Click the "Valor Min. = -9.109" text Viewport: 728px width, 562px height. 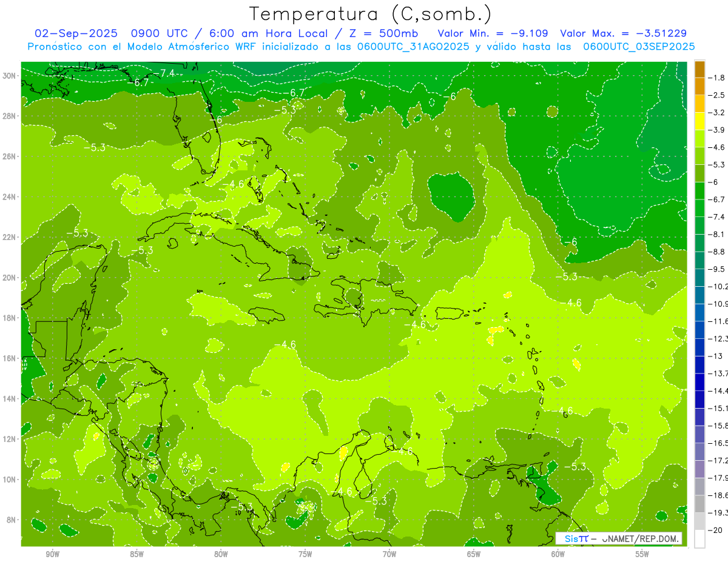pyautogui.click(x=494, y=34)
